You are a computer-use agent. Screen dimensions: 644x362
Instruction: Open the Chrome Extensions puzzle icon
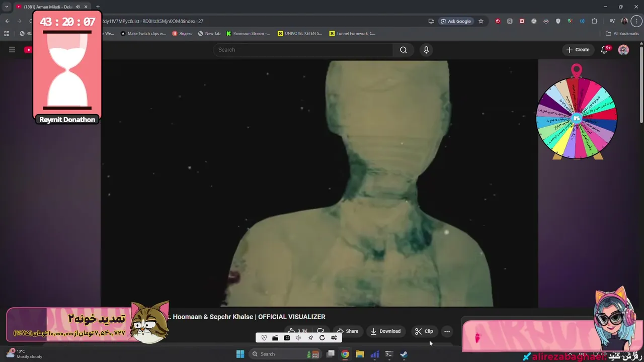point(595,21)
